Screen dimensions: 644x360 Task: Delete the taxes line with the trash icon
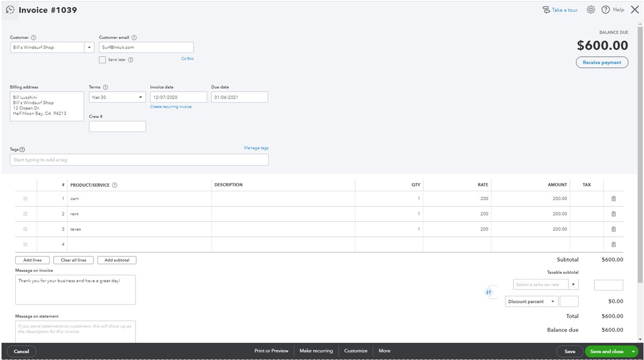tap(613, 229)
